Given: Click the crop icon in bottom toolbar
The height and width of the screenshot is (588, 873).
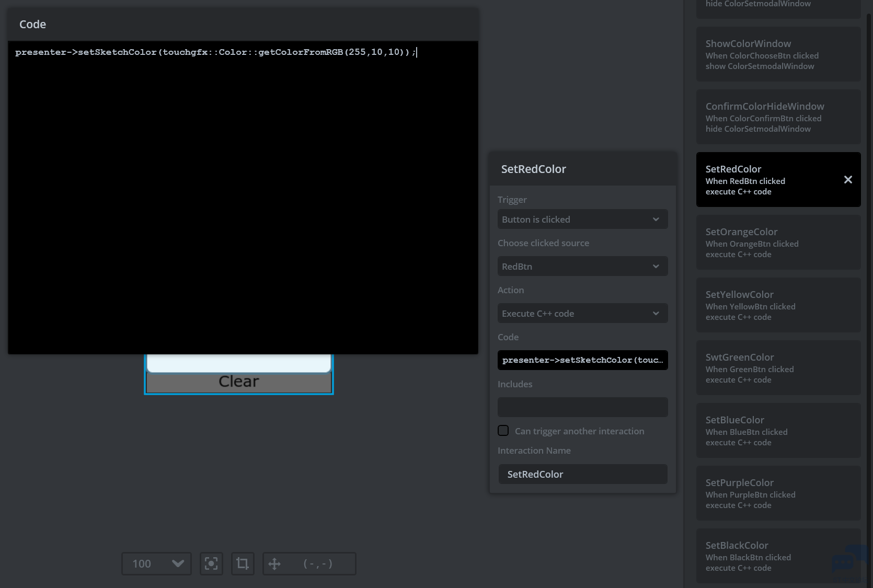Looking at the screenshot, I should (243, 563).
